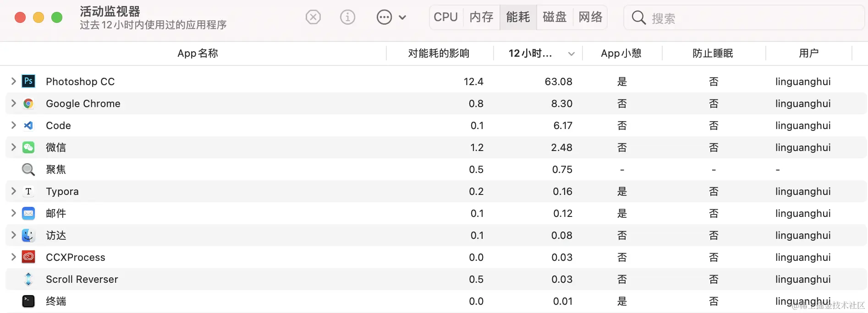The image size is (868, 313).
Task: Switch to the CPU tab
Action: pyautogui.click(x=446, y=17)
